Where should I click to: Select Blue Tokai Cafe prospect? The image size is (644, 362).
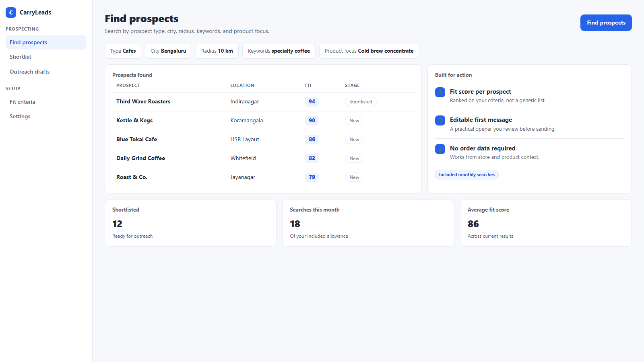pos(136,139)
